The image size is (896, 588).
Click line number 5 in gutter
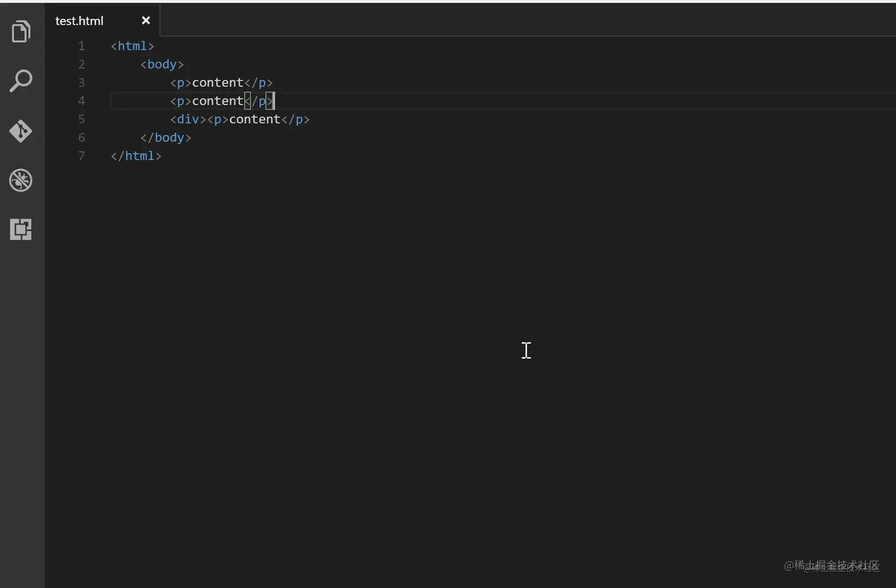[82, 120]
